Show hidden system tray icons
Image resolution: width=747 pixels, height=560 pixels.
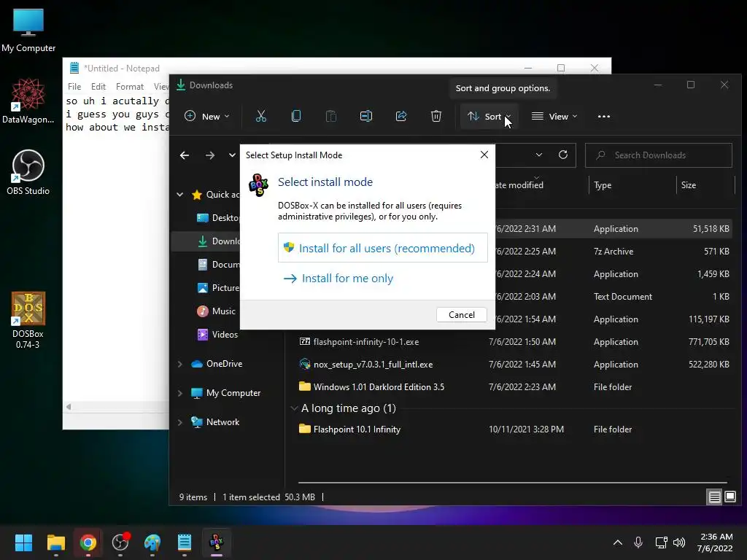[617, 542]
